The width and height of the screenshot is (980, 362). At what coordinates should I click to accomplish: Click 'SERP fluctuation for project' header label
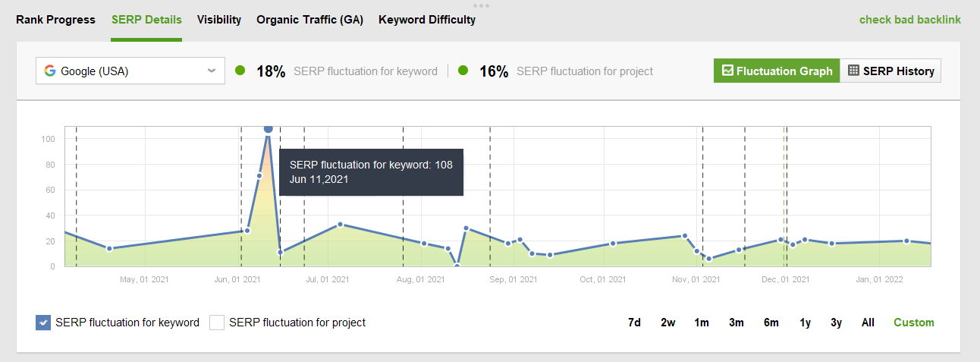[x=585, y=71]
